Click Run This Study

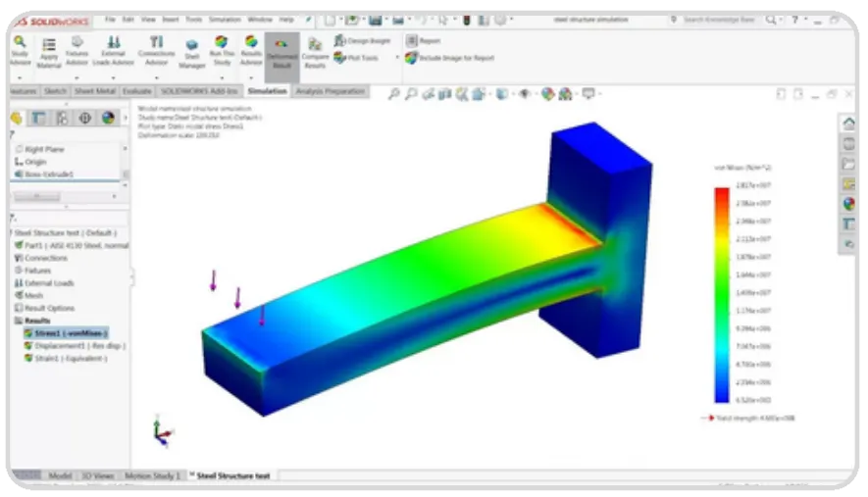click(222, 50)
